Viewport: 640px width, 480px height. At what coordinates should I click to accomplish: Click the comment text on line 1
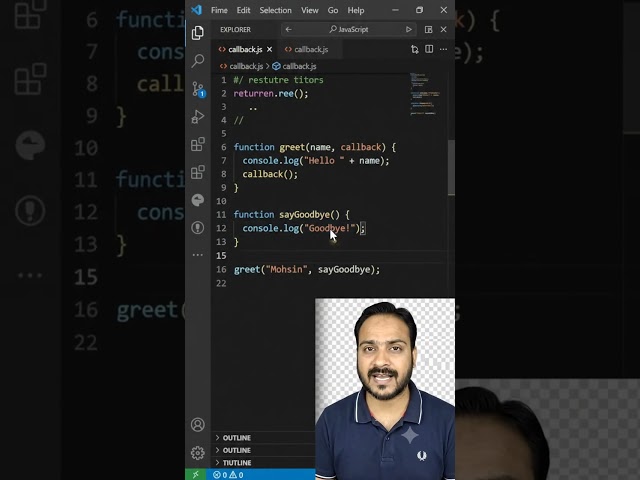pyautogui.click(x=278, y=80)
